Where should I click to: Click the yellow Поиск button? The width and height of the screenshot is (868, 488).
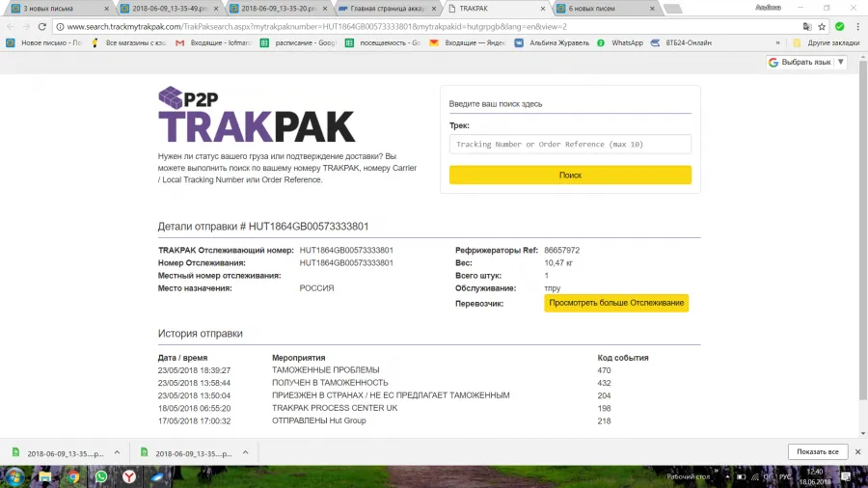[x=570, y=175]
